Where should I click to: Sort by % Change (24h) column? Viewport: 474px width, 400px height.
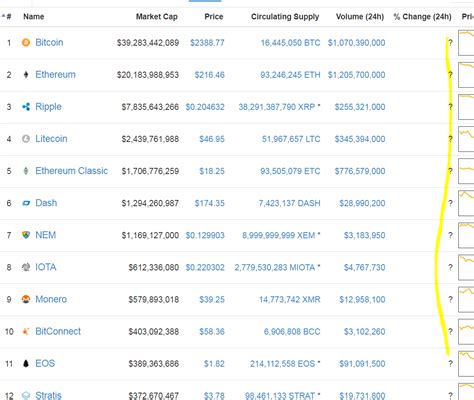click(x=422, y=17)
